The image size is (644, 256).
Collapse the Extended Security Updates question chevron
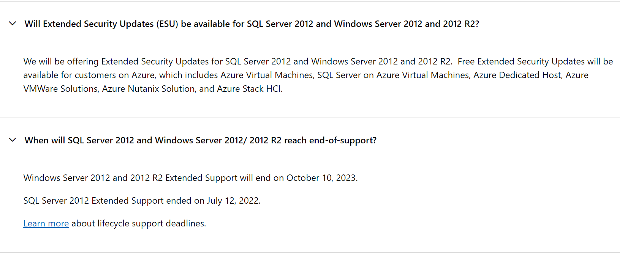point(13,24)
